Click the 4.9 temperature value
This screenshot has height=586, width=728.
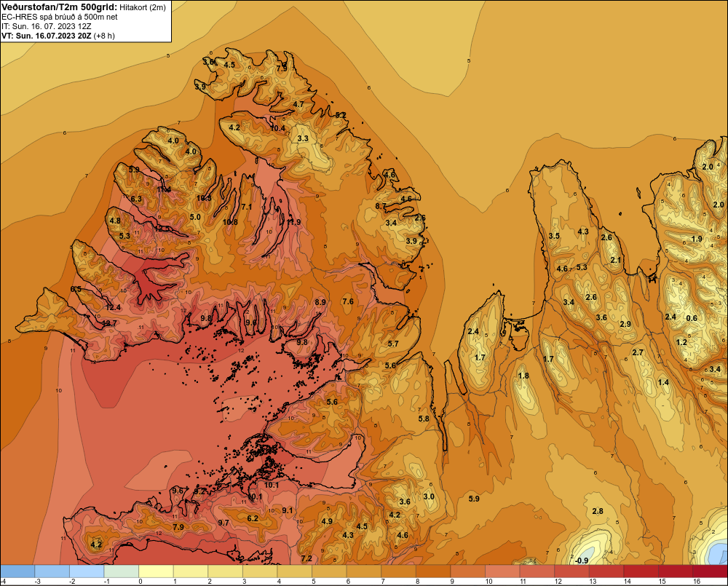pyautogui.click(x=327, y=521)
